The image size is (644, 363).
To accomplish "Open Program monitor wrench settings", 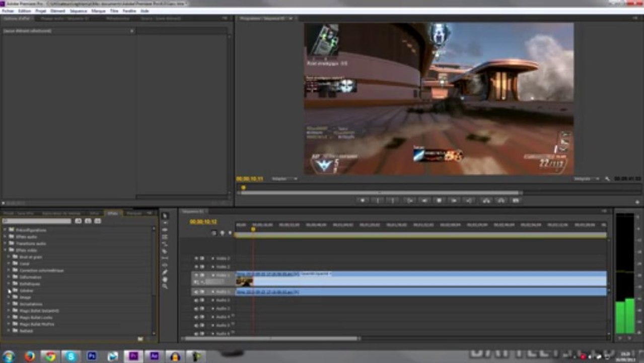I will point(608,179).
